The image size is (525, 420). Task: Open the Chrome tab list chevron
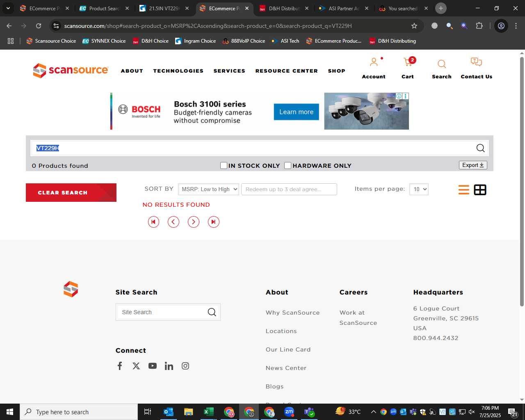8,8
